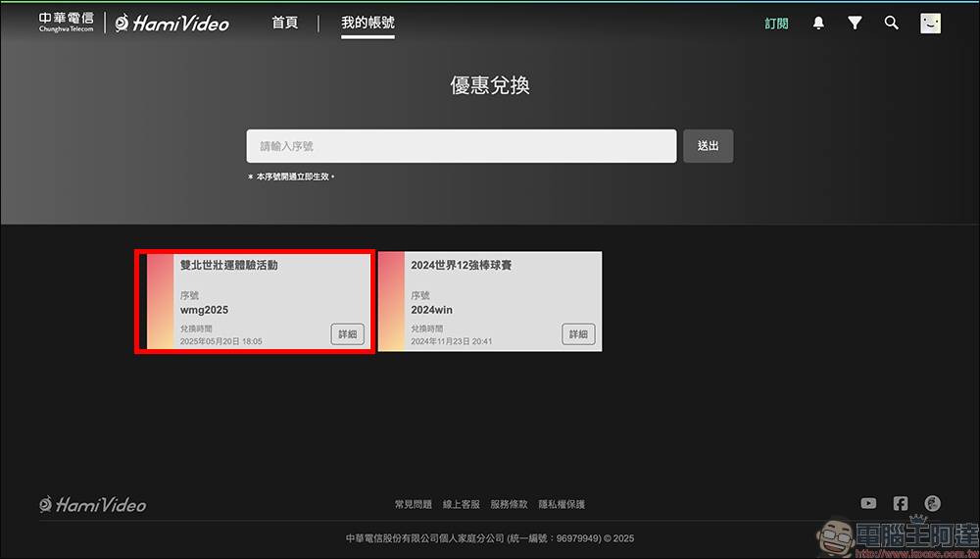The width and height of the screenshot is (980, 559).
Task: Open the Hami Video logo in header
Action: point(171,24)
